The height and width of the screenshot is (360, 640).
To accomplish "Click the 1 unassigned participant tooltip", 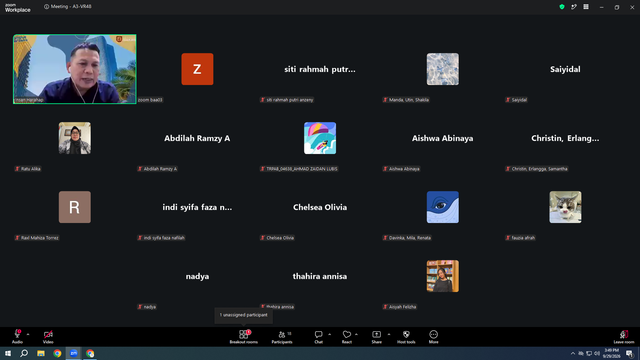I will tap(244, 315).
